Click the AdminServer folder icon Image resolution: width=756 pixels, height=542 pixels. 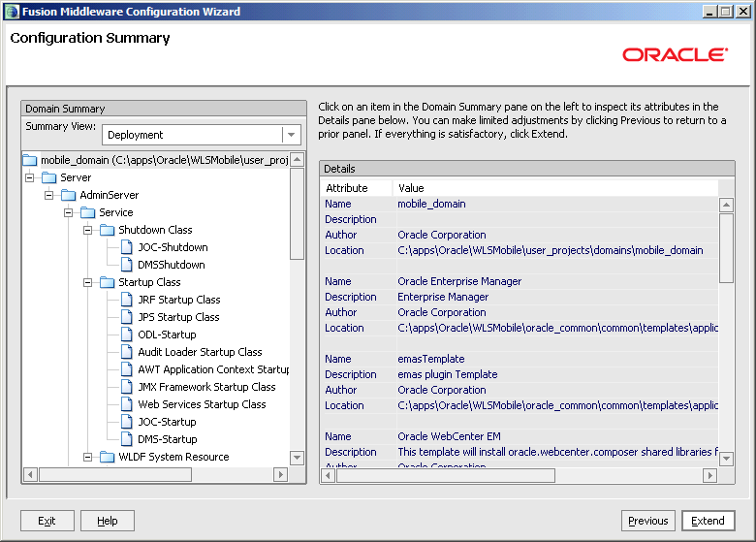pyautogui.click(x=69, y=195)
